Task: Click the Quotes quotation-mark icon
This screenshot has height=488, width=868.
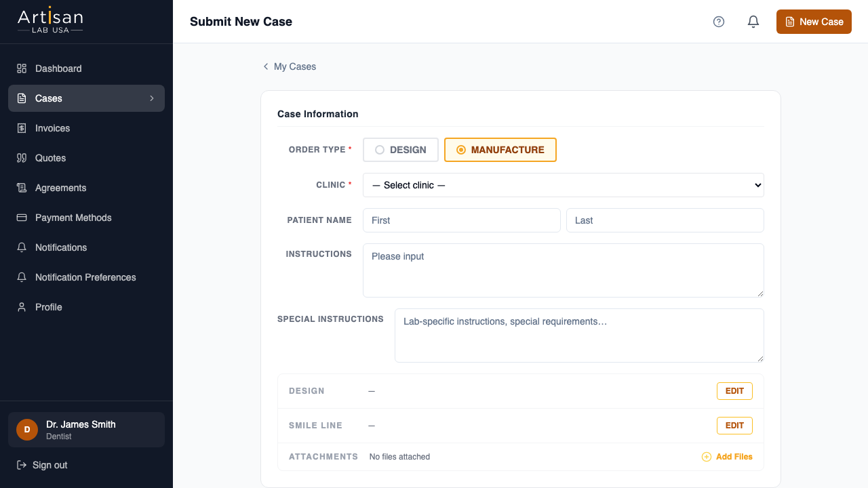Action: pos(22,158)
